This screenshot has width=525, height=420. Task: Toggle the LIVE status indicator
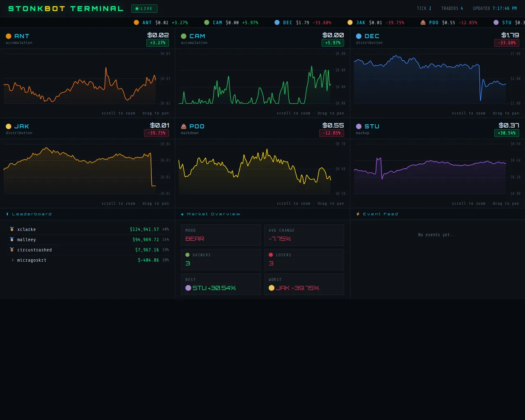(144, 9)
